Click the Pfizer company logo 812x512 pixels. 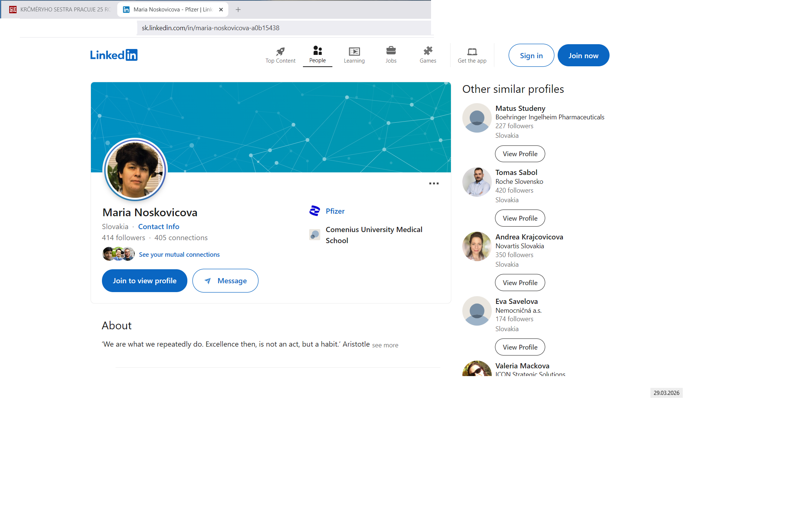click(315, 211)
